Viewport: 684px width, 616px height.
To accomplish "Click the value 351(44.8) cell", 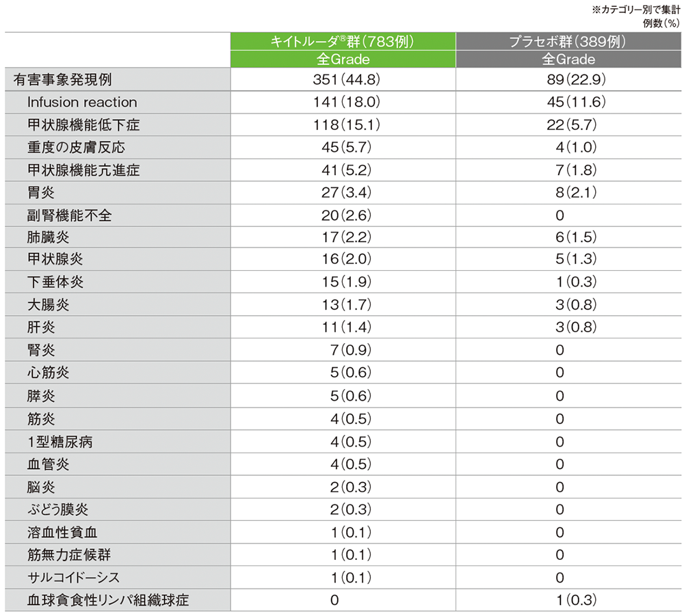I will coord(343,79).
